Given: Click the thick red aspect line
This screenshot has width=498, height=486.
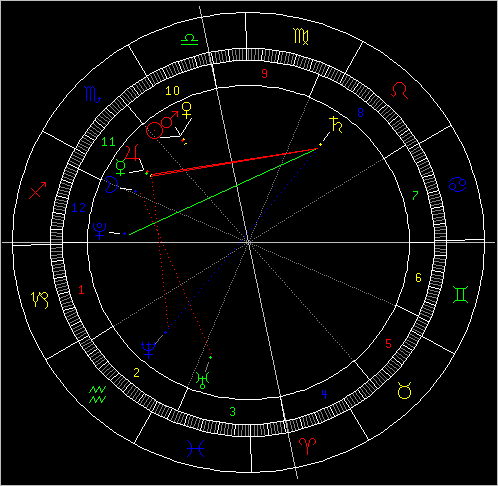Looking at the screenshot, I should point(233,162).
